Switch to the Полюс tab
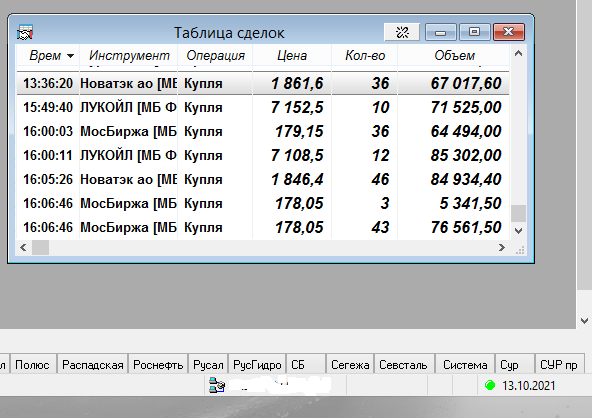 point(32,365)
